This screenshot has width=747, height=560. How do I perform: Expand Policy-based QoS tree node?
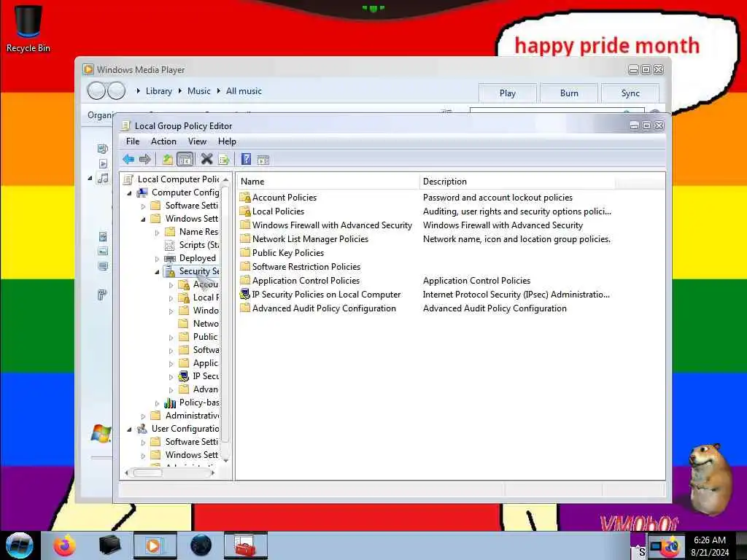(x=157, y=402)
